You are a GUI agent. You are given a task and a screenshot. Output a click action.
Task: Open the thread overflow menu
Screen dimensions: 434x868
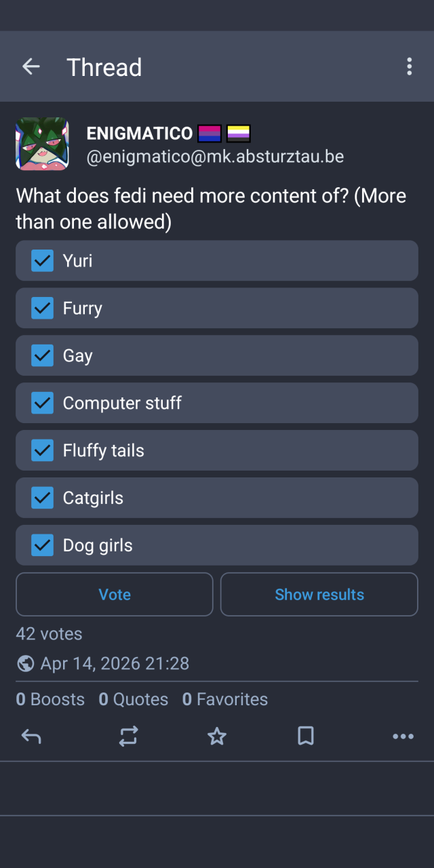[410, 66]
